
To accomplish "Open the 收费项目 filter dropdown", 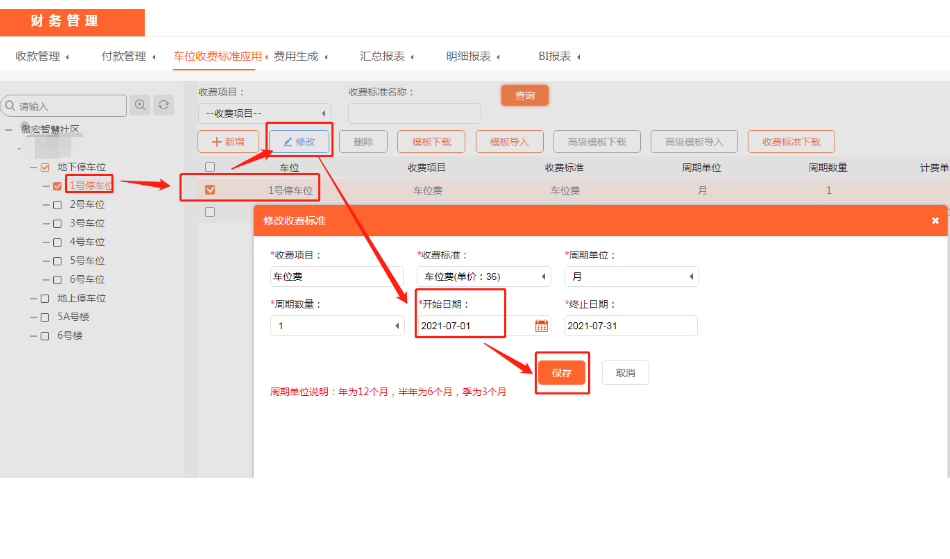I will point(264,113).
